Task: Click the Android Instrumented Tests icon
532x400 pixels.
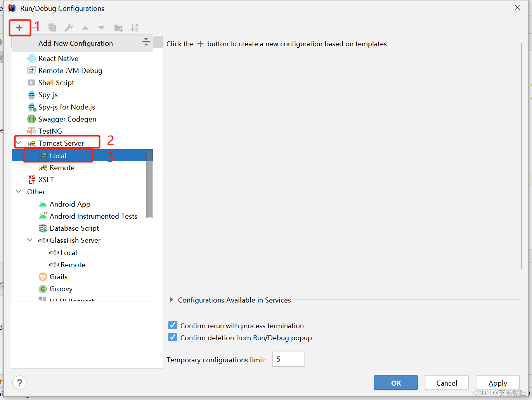Action: [x=43, y=216]
